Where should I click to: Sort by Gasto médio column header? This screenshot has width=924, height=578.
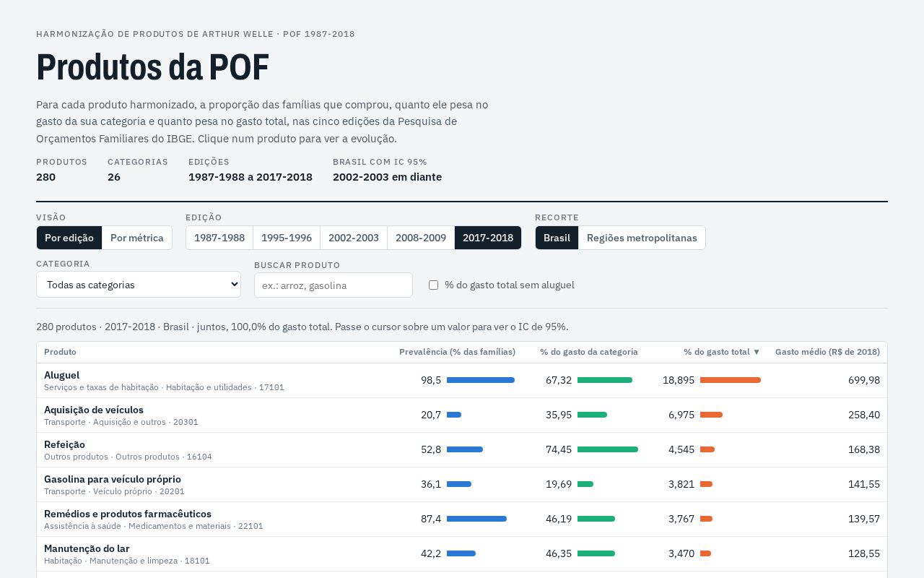point(827,352)
